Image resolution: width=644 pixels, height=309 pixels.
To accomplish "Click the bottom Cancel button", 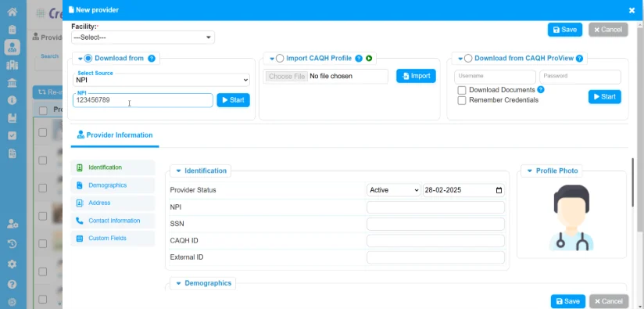I will 609,302.
